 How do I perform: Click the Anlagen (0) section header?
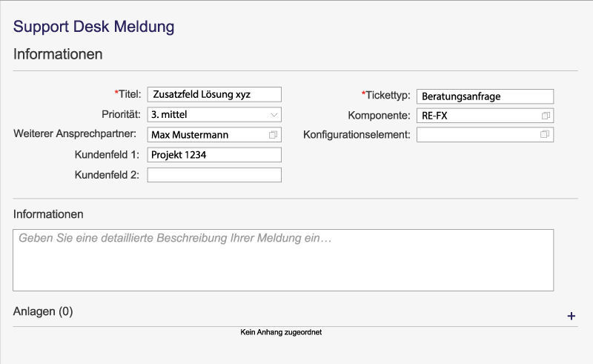(x=43, y=311)
